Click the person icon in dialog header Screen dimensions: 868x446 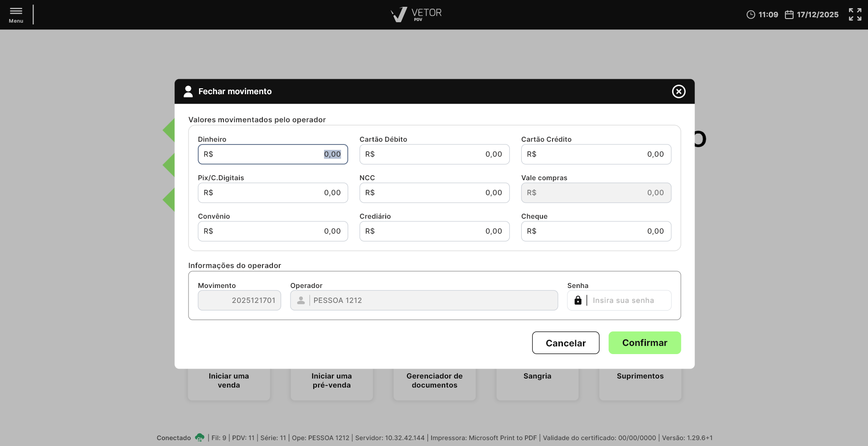point(188,91)
